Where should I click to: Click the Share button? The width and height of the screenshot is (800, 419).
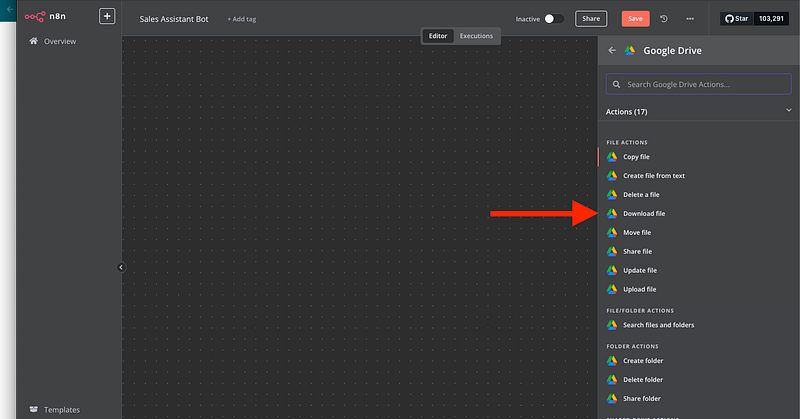[x=591, y=18]
